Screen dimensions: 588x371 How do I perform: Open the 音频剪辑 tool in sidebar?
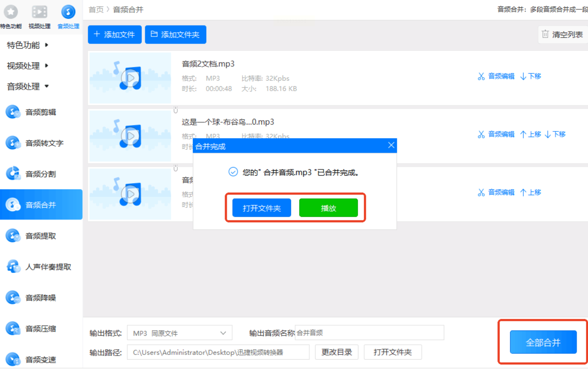[x=40, y=112]
